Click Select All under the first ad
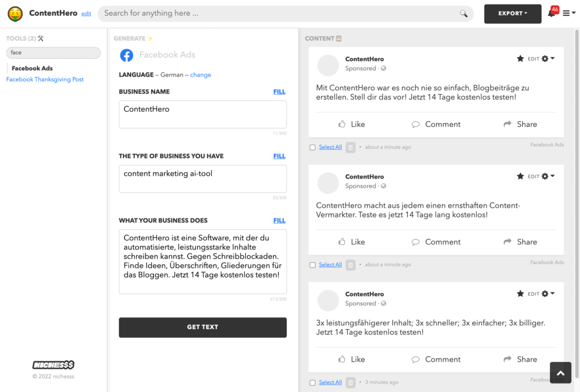The image size is (580, 392). [x=330, y=147]
